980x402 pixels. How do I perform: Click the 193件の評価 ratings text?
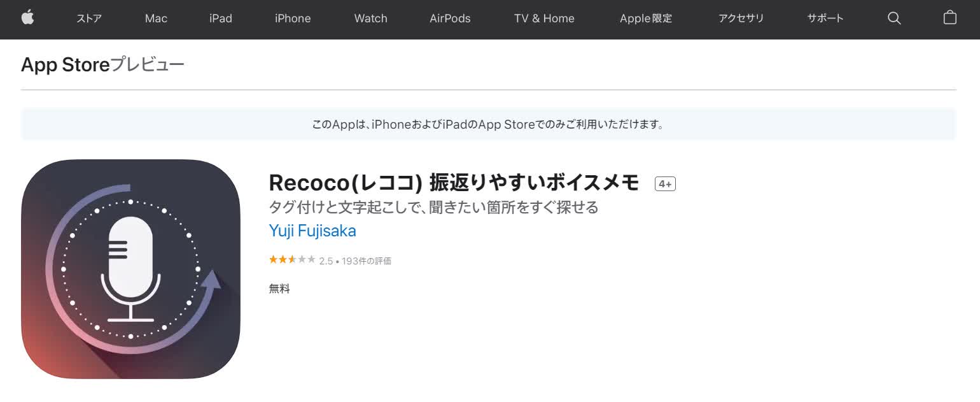[x=367, y=261]
